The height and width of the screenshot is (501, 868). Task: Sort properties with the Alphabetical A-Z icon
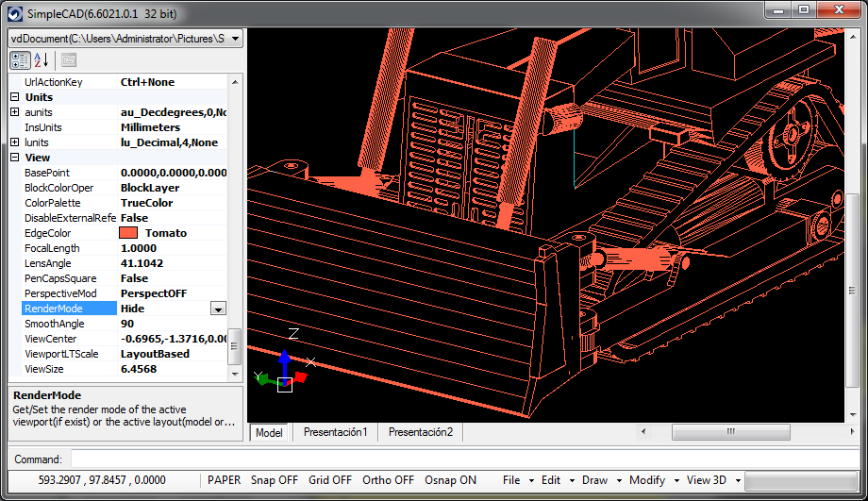(x=42, y=60)
